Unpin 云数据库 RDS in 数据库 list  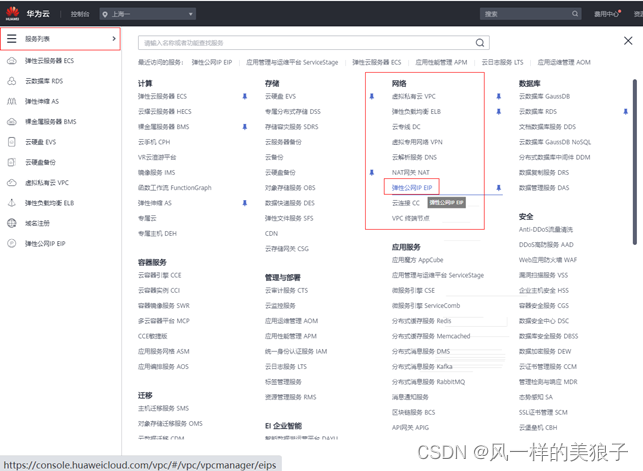(625, 111)
